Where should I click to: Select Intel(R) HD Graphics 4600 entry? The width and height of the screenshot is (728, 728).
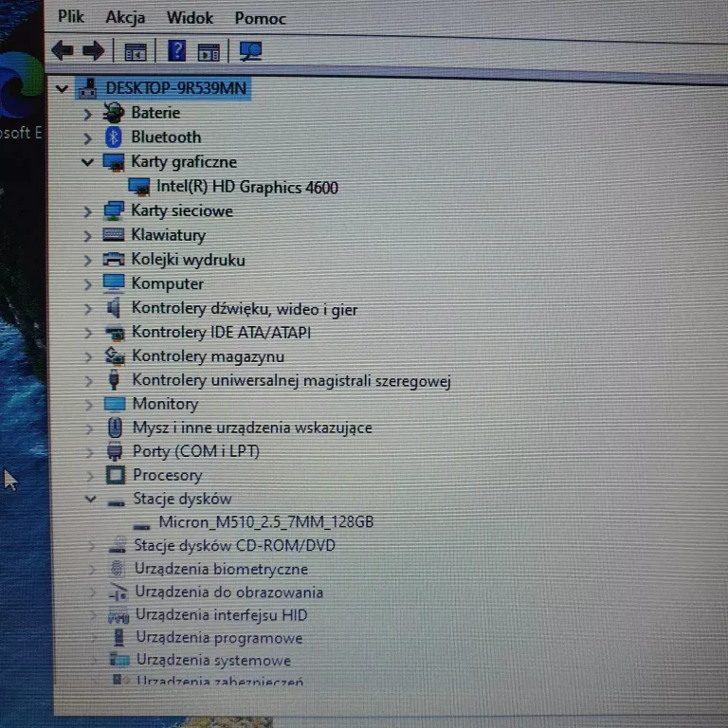click(x=247, y=187)
